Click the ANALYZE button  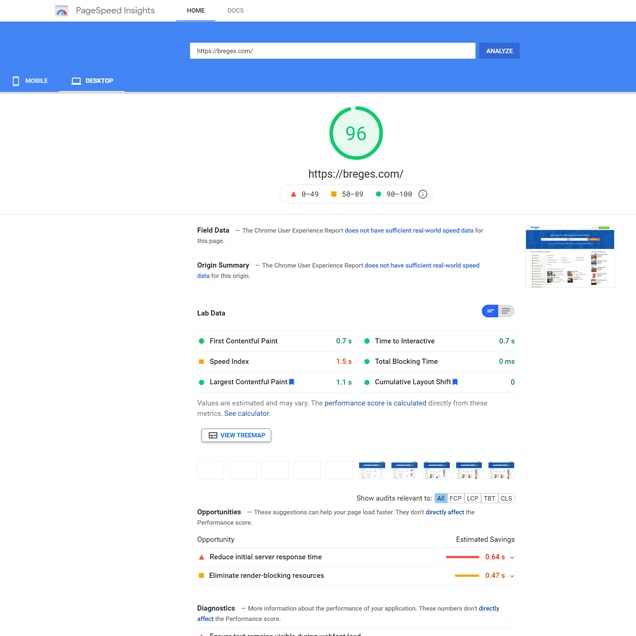pyautogui.click(x=499, y=51)
